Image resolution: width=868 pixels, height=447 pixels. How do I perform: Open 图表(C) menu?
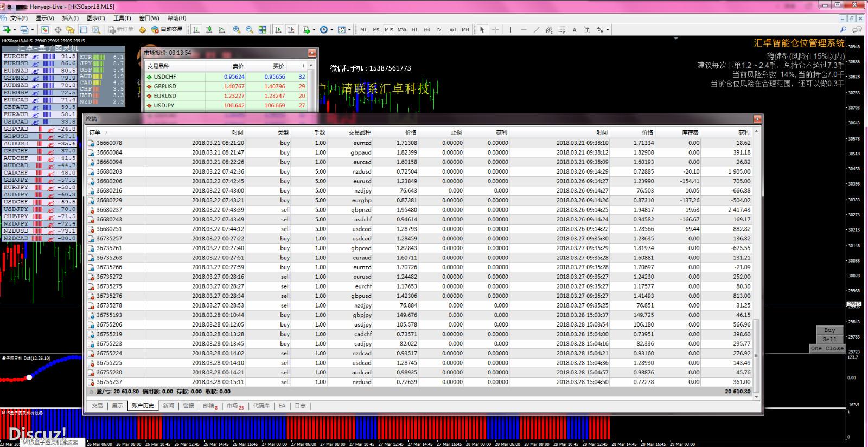coord(96,18)
